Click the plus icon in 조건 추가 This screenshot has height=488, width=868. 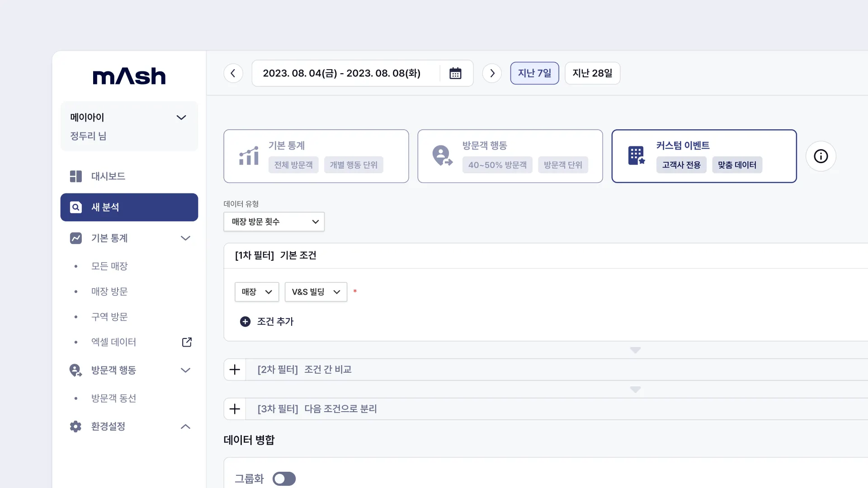(x=245, y=322)
